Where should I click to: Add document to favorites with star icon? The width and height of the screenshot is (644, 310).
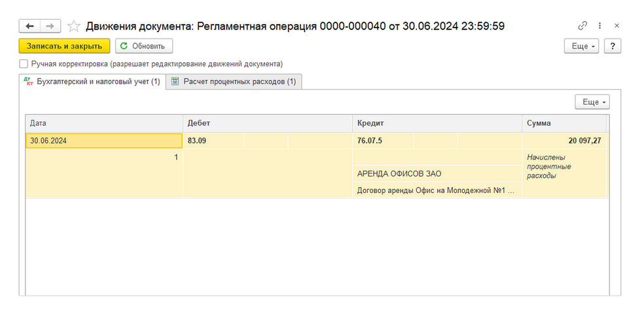point(74,26)
